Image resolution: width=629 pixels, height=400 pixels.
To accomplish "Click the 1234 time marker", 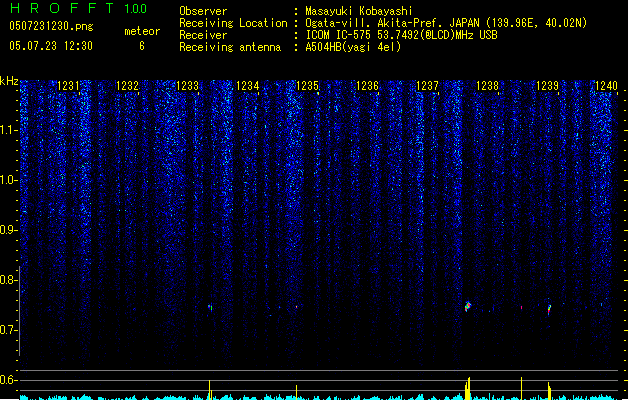I will pyautogui.click(x=248, y=86).
